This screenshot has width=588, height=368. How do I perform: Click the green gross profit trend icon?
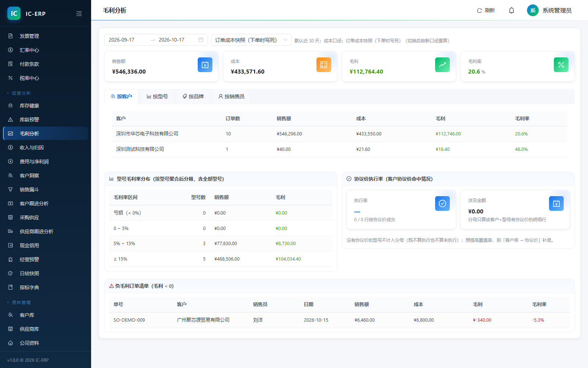[x=442, y=65]
